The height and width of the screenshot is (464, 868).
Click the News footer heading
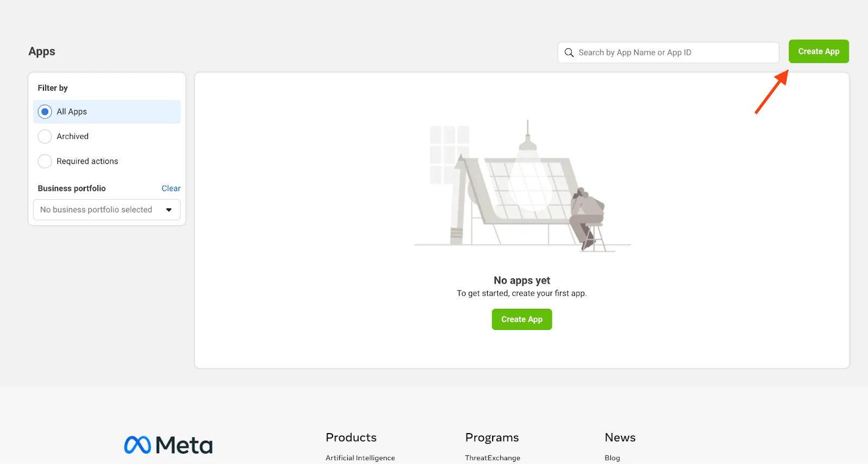[x=620, y=437]
